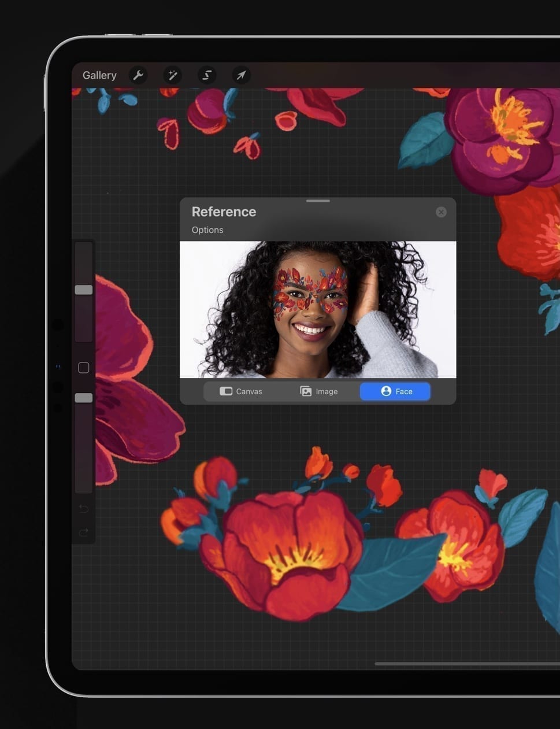Tap the face reference preview image
Screen dimensions: 560x729
pyautogui.click(x=317, y=309)
